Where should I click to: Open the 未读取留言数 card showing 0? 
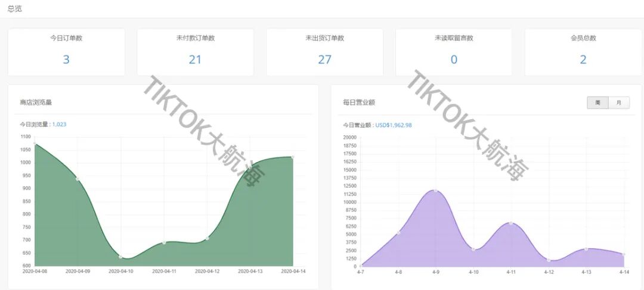point(454,52)
